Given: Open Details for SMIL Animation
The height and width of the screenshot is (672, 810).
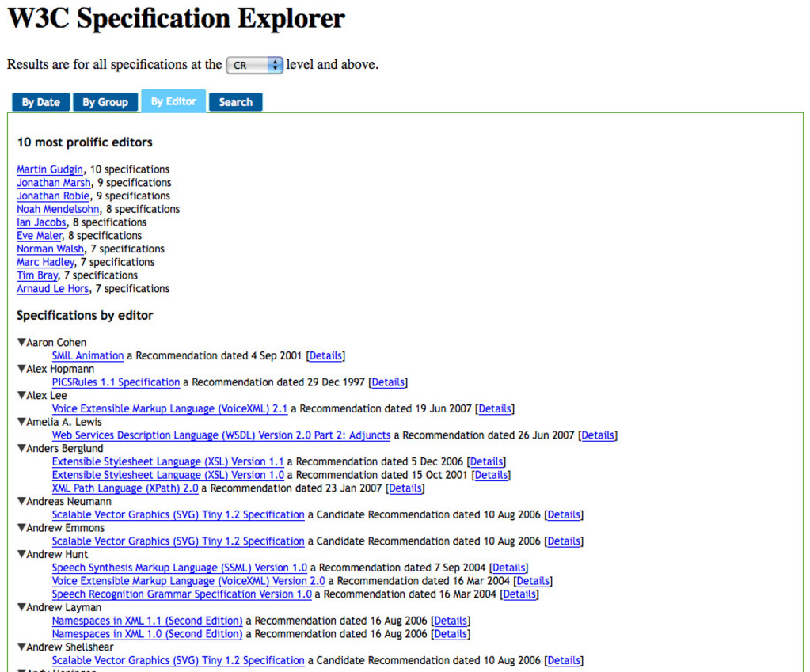Looking at the screenshot, I should click(x=325, y=356).
